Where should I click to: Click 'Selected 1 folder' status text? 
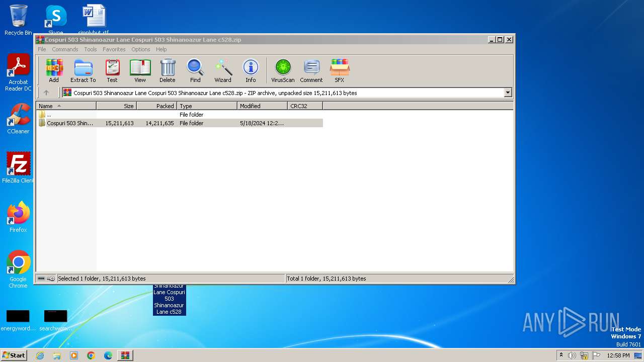coord(102,279)
